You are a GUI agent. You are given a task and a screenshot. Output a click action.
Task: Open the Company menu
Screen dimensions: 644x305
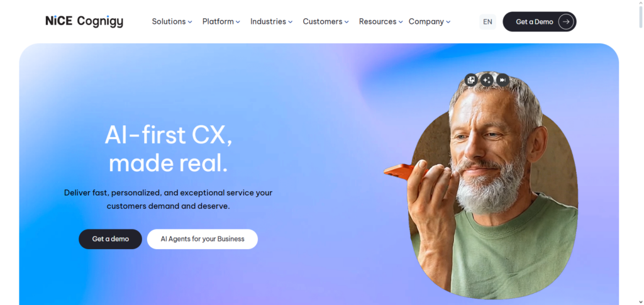tap(429, 22)
